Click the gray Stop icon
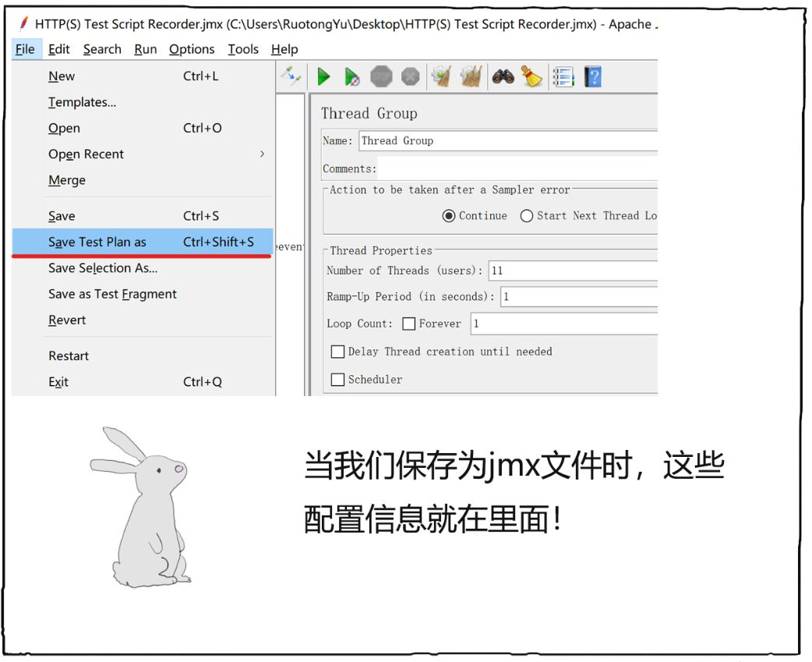 pyautogui.click(x=381, y=77)
